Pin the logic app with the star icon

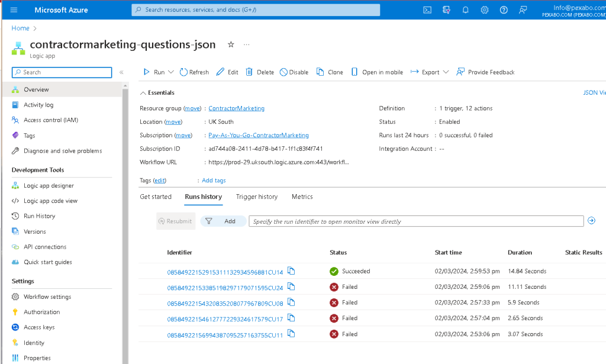pos(231,44)
